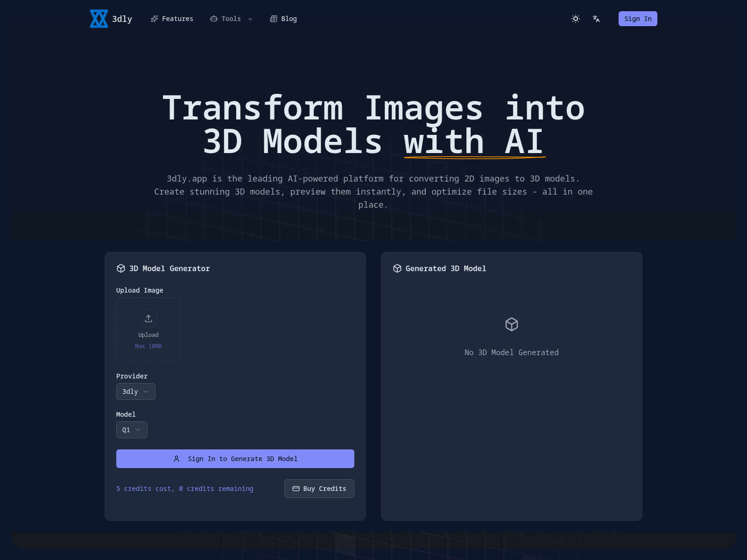Viewport: 747px width, 560px height.
Task: Open the Provider dropdown showing 3dly
Action: click(135, 392)
